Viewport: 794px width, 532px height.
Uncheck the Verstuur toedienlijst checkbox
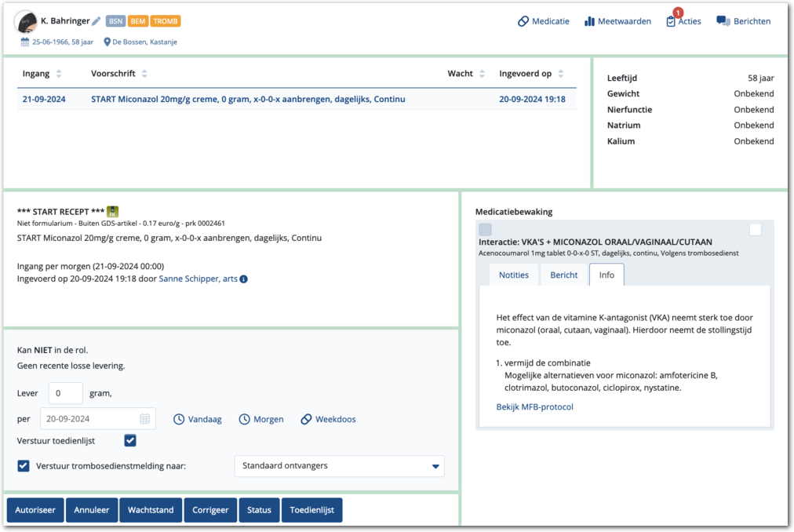(130, 441)
